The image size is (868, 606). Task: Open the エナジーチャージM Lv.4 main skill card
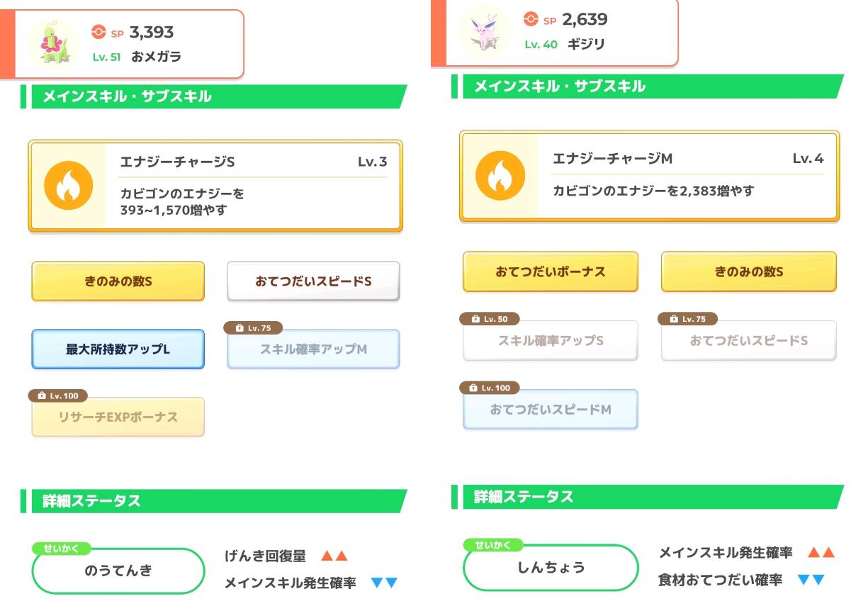coord(649,176)
